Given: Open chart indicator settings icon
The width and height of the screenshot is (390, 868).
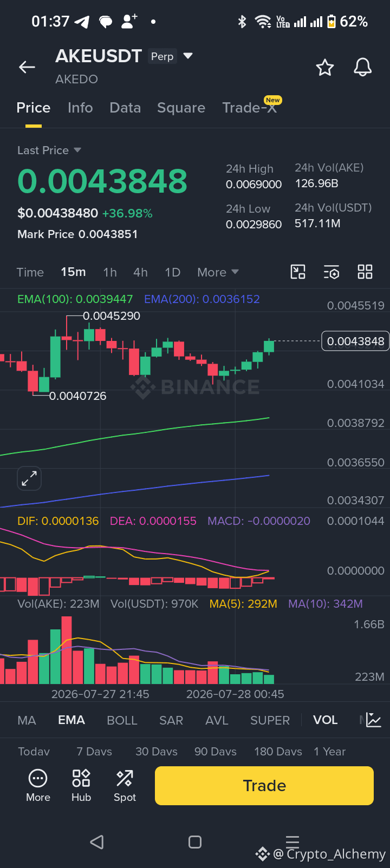Looking at the screenshot, I should [331, 272].
